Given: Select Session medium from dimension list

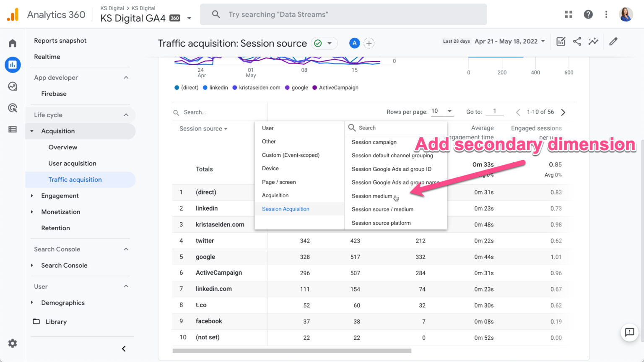Looking at the screenshot, I should 372,196.
